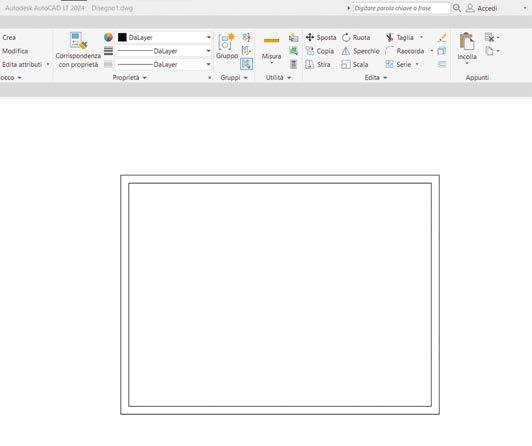Open the DaLayer lineweight dropdown
Screen dimensions: 532x446
164,51
